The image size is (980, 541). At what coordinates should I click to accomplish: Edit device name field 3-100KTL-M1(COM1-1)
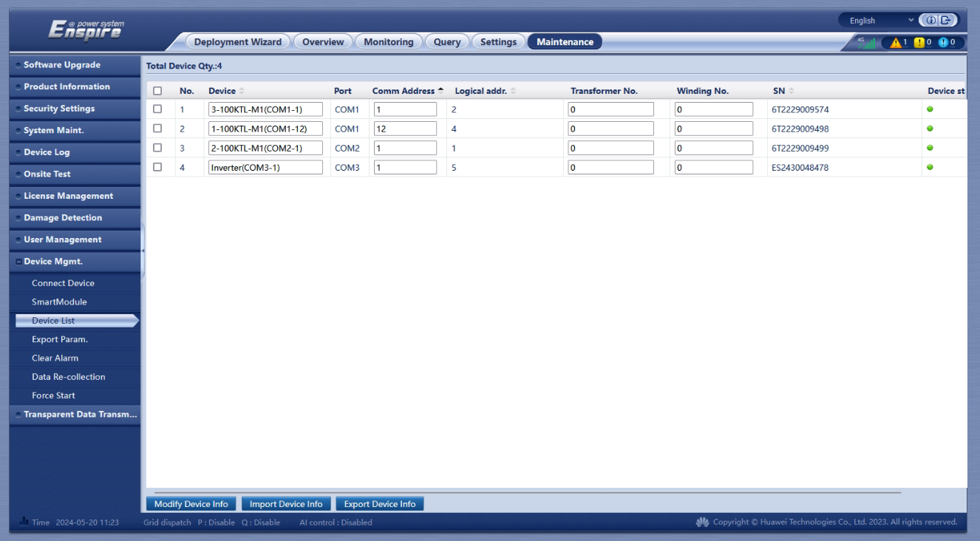[x=266, y=109]
